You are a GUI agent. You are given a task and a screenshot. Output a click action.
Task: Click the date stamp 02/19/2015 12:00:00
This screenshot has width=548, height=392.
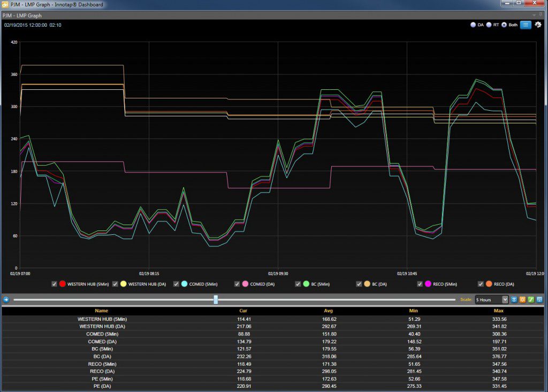pos(26,25)
